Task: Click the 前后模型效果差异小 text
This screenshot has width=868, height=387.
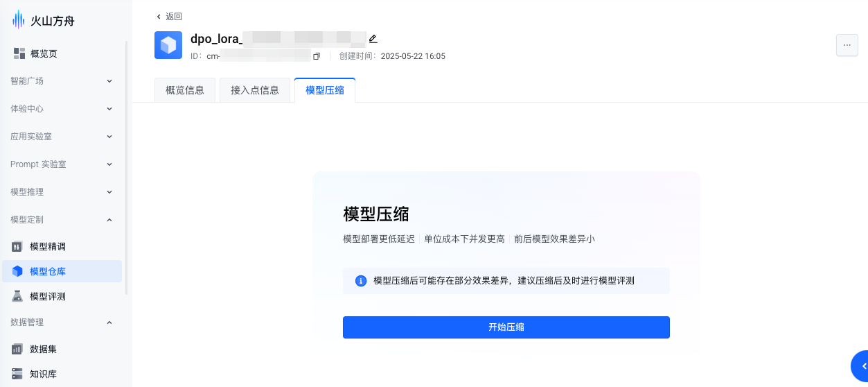Action: tap(554, 239)
